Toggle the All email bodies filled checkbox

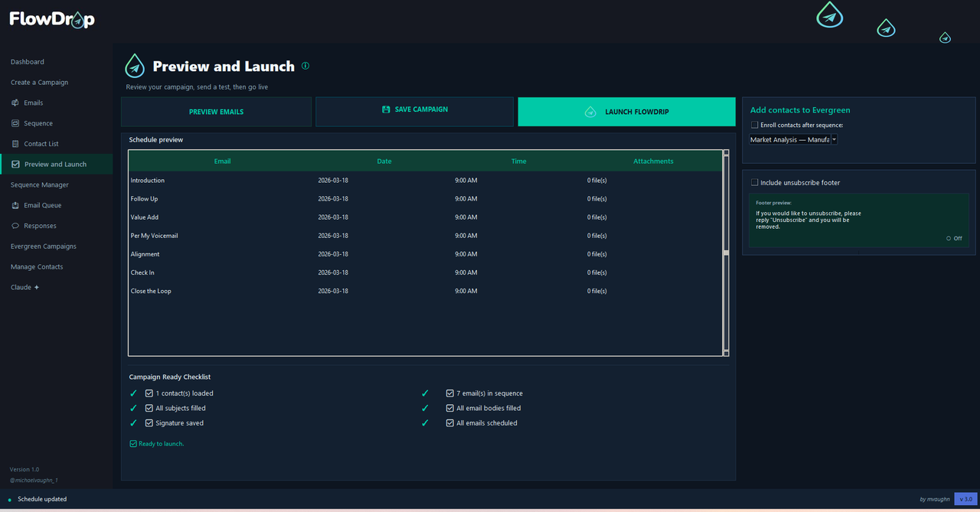pyautogui.click(x=450, y=408)
